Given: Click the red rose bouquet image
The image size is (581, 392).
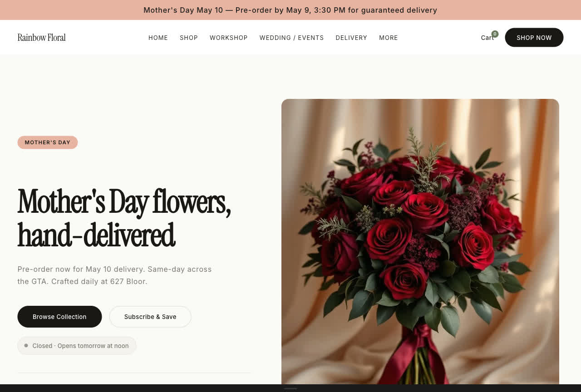Looking at the screenshot, I should (420, 241).
